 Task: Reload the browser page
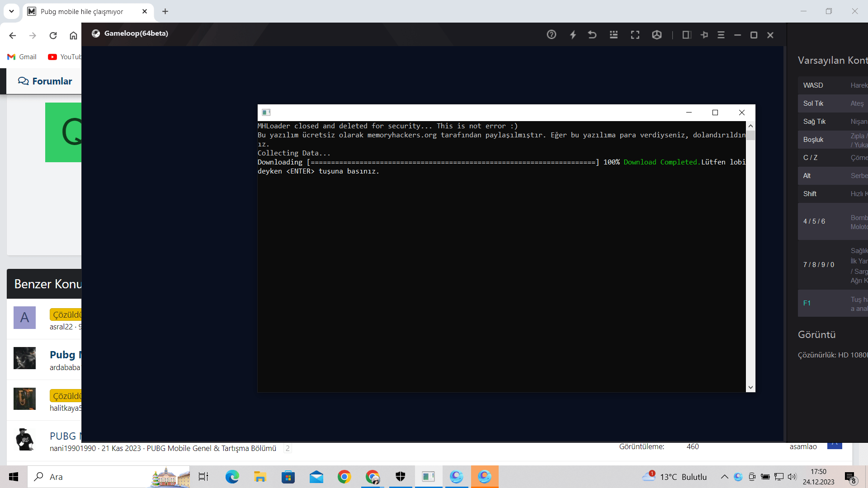[53, 36]
